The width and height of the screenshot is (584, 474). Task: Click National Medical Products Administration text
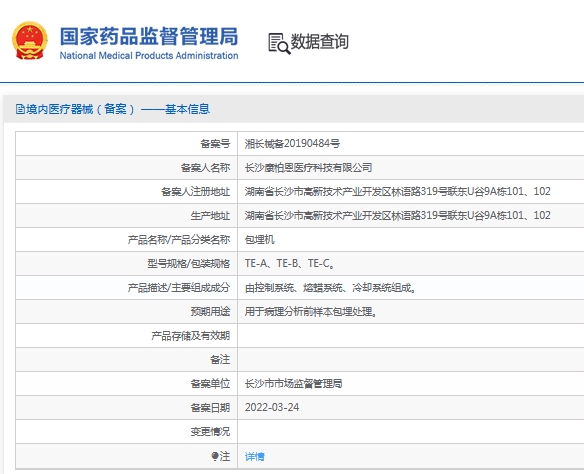(149, 55)
